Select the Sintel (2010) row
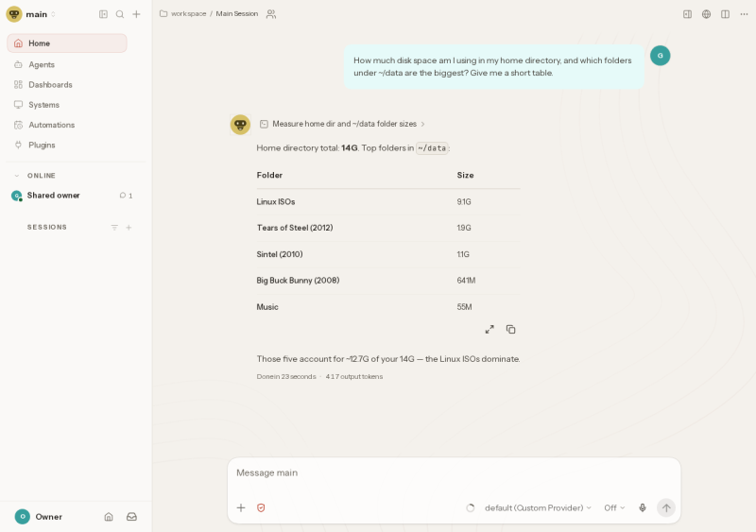 388,254
